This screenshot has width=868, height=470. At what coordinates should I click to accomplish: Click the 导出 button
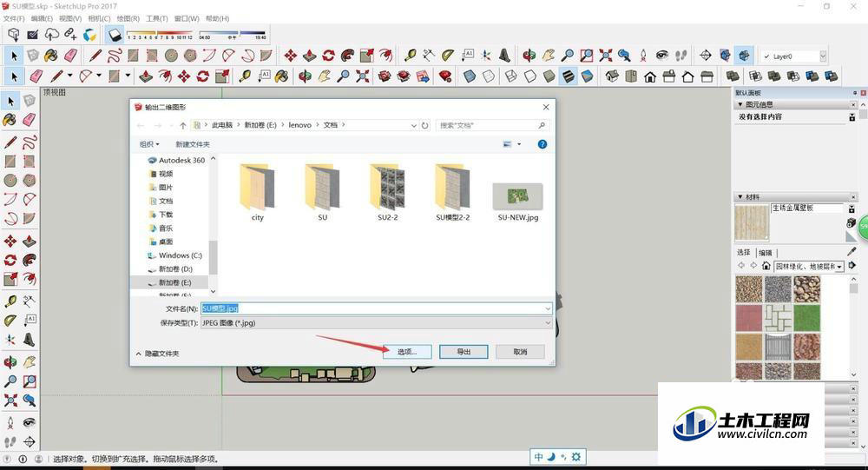(x=464, y=351)
